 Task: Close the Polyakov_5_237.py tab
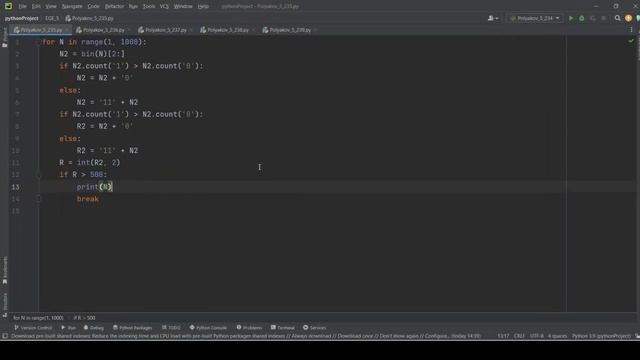click(x=191, y=30)
